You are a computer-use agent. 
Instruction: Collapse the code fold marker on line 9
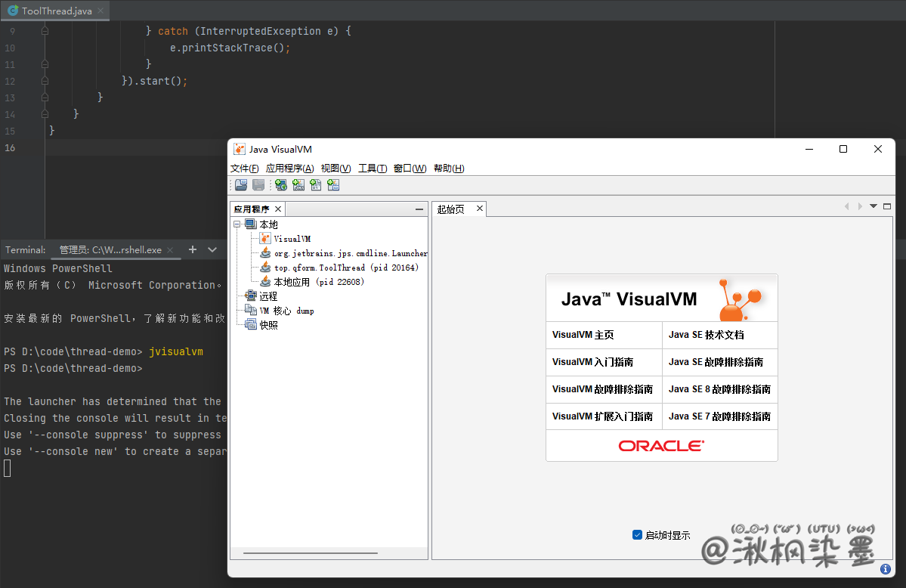click(x=45, y=31)
